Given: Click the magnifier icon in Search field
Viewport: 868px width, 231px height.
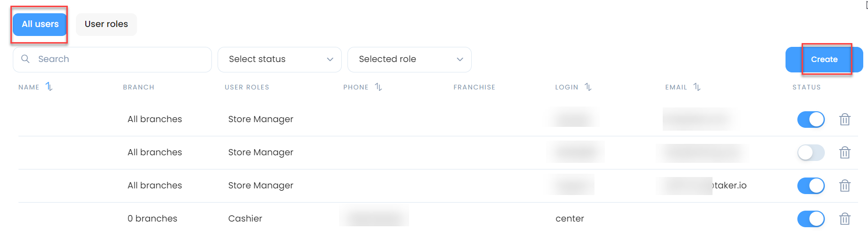Looking at the screenshot, I should point(26,59).
